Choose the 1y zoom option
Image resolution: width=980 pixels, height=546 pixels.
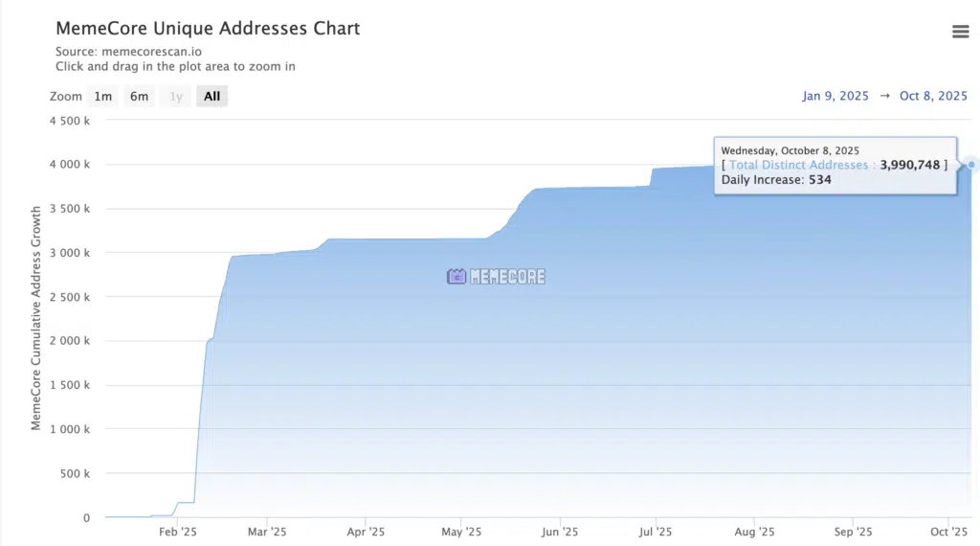(x=175, y=96)
